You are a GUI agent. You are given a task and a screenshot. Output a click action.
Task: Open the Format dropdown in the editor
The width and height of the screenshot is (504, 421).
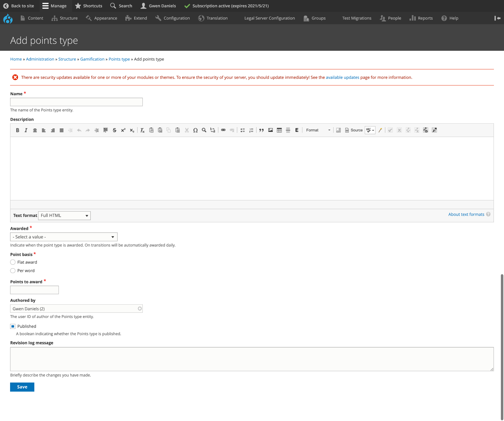(x=318, y=130)
